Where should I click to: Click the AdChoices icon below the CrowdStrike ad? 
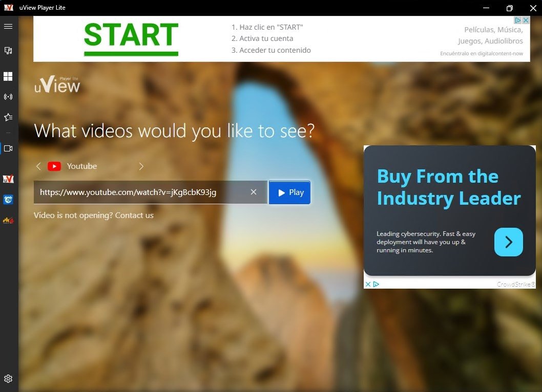376,284
